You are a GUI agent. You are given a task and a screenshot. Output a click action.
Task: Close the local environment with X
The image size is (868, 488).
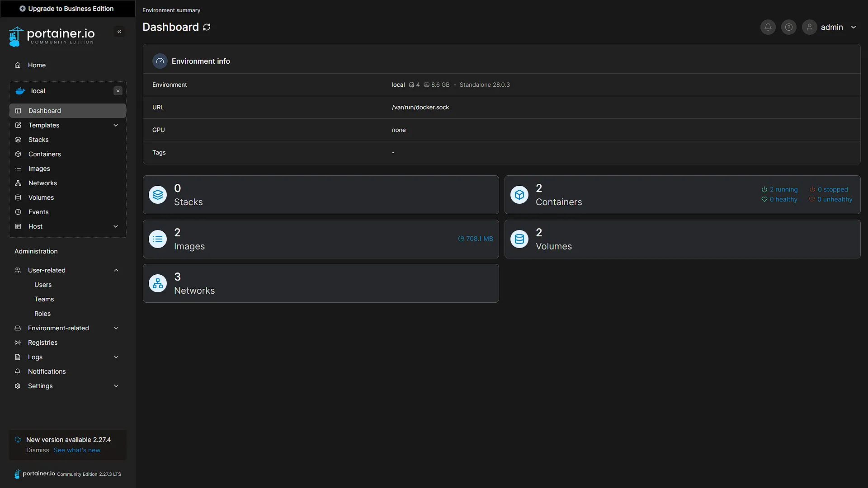click(x=118, y=91)
